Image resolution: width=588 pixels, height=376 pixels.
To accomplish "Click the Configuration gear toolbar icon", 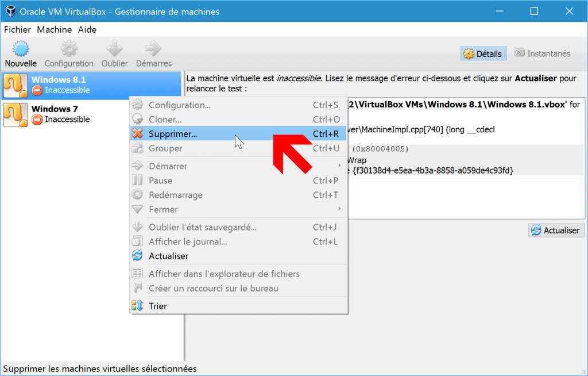I will click(x=69, y=48).
